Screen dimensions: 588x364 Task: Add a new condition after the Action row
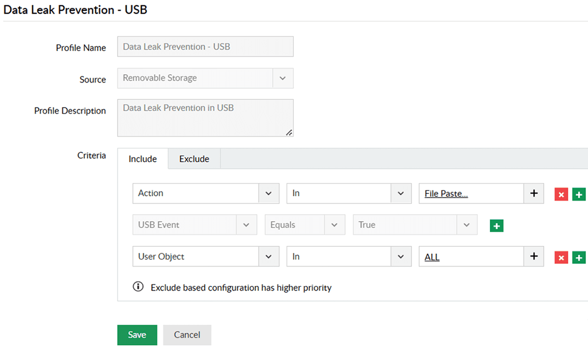point(579,194)
